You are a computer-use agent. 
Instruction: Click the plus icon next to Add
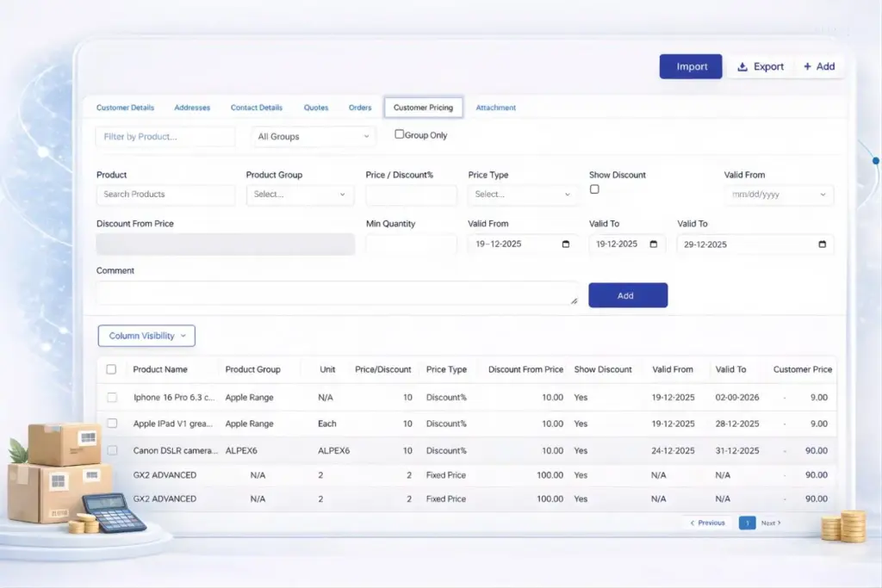[x=808, y=66]
